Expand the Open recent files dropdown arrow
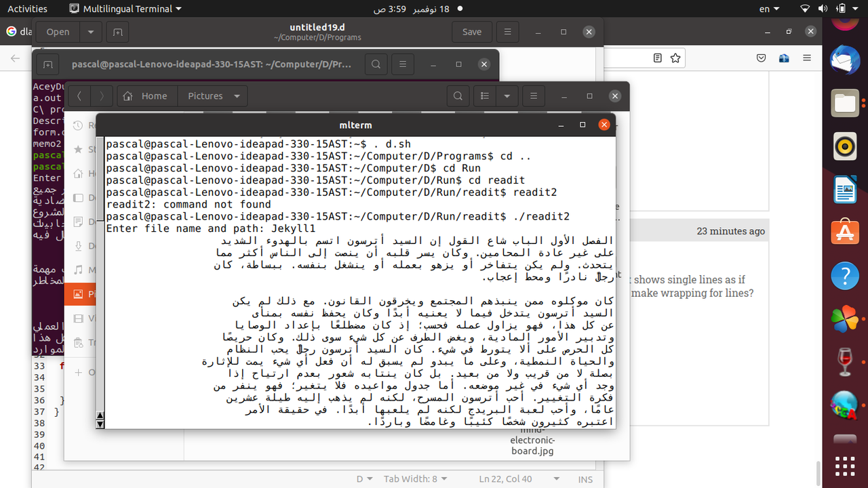This screenshot has height=488, width=868. pyautogui.click(x=91, y=32)
